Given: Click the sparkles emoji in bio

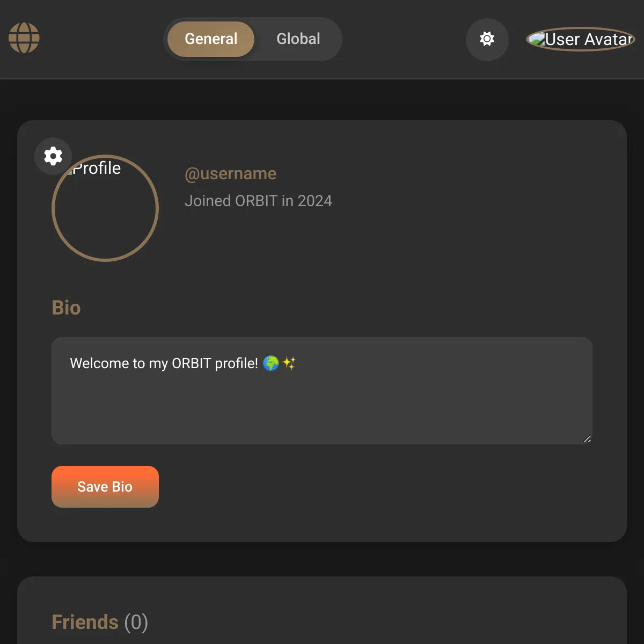Looking at the screenshot, I should click(x=289, y=363).
